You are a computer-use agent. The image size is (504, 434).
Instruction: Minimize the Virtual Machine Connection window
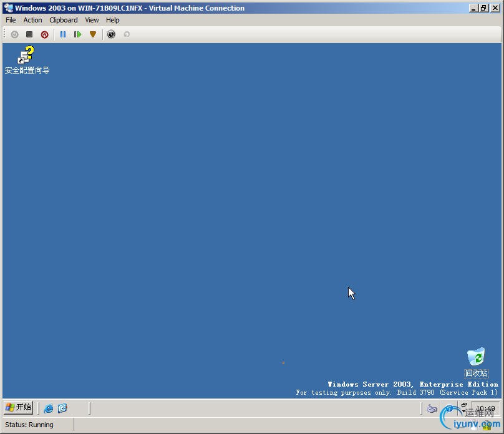(473, 8)
